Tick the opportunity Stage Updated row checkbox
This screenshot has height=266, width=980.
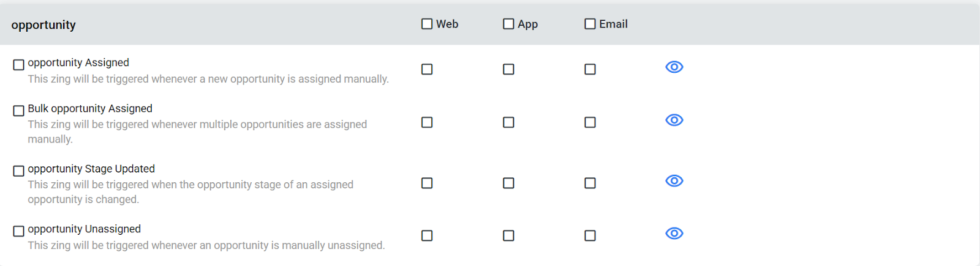click(19, 171)
